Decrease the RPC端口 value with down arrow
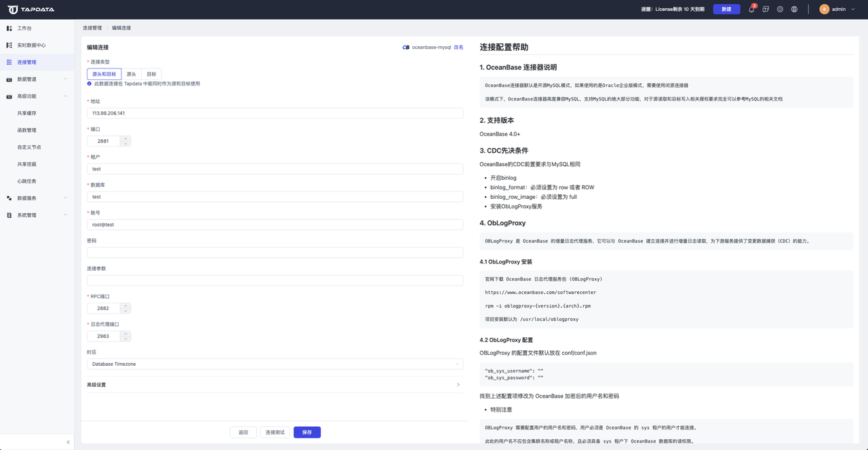The image size is (868, 450). 125,311
